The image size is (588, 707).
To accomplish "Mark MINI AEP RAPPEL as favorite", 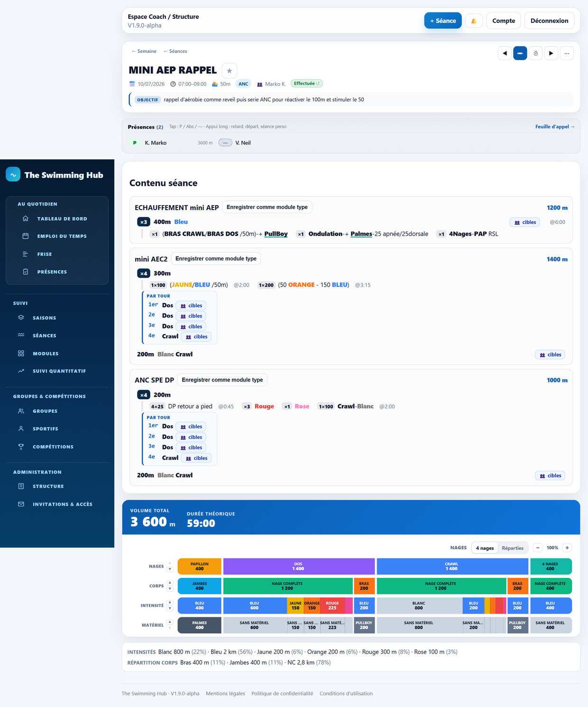I will coord(229,71).
